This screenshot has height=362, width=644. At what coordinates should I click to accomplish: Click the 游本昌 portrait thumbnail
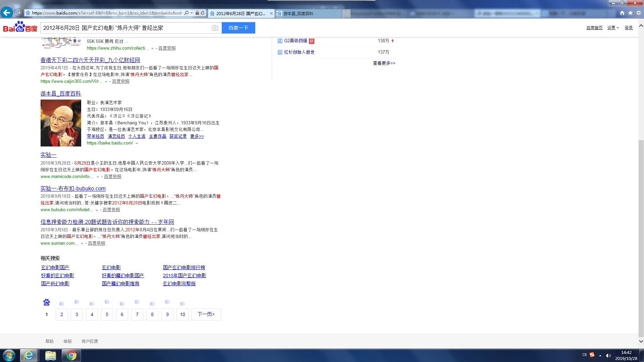pos(61,123)
